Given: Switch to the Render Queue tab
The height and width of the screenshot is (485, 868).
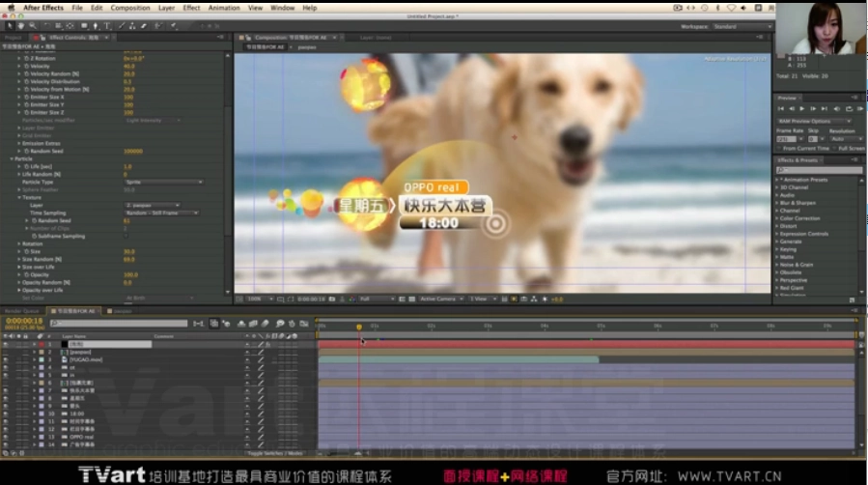Looking at the screenshot, I should click(x=22, y=311).
